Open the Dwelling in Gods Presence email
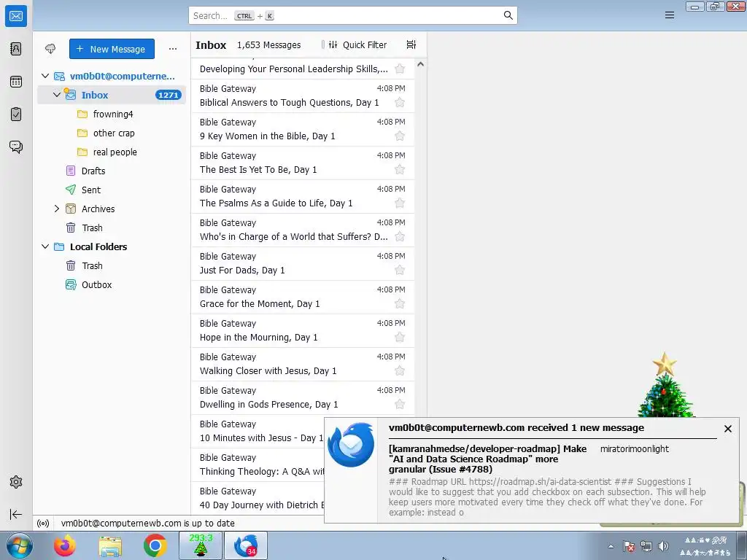The width and height of the screenshot is (747, 560). (303, 397)
